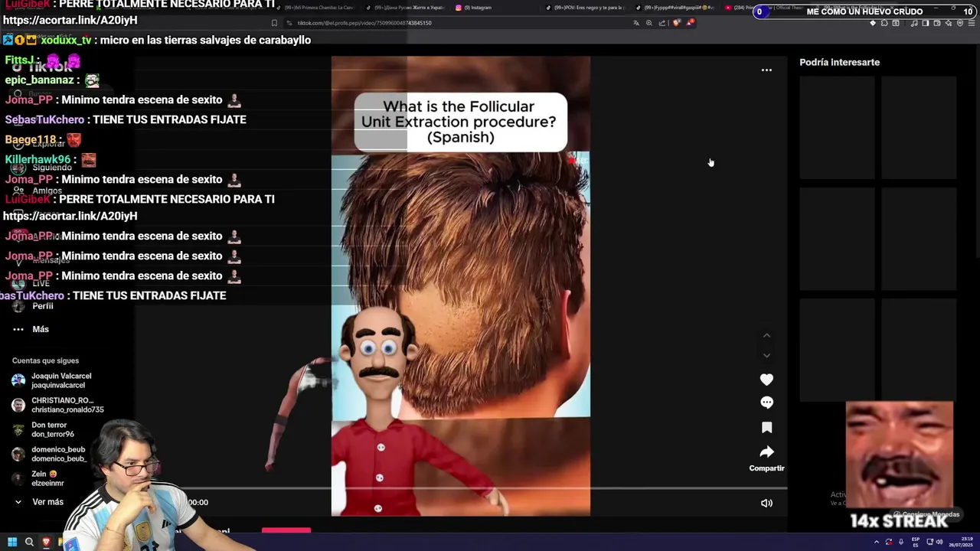Switch to the 'POV: Eres negro' tab
The image size is (980, 551).
click(x=586, y=8)
